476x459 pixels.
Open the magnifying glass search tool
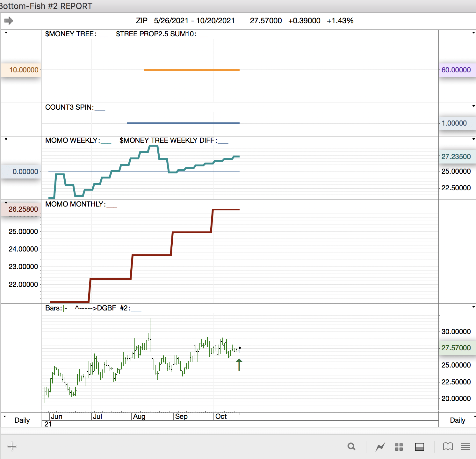click(351, 447)
